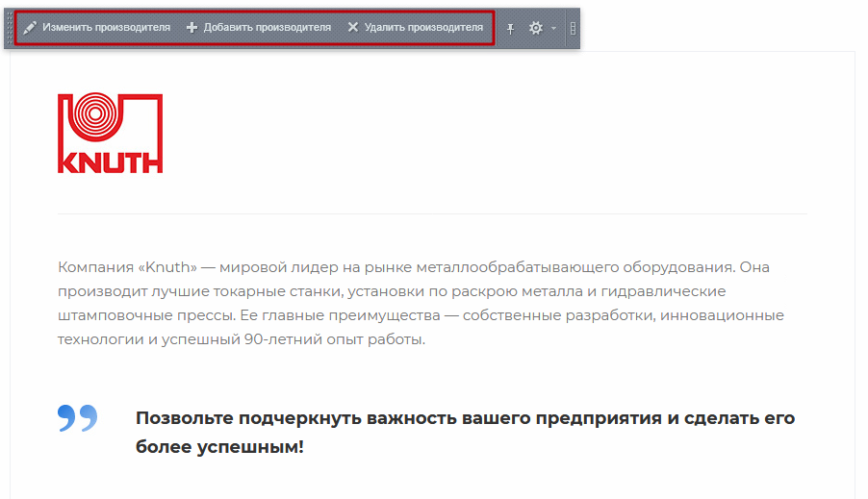Click the plus icon to add manufacturer
The width and height of the screenshot is (868, 499).
[191, 28]
